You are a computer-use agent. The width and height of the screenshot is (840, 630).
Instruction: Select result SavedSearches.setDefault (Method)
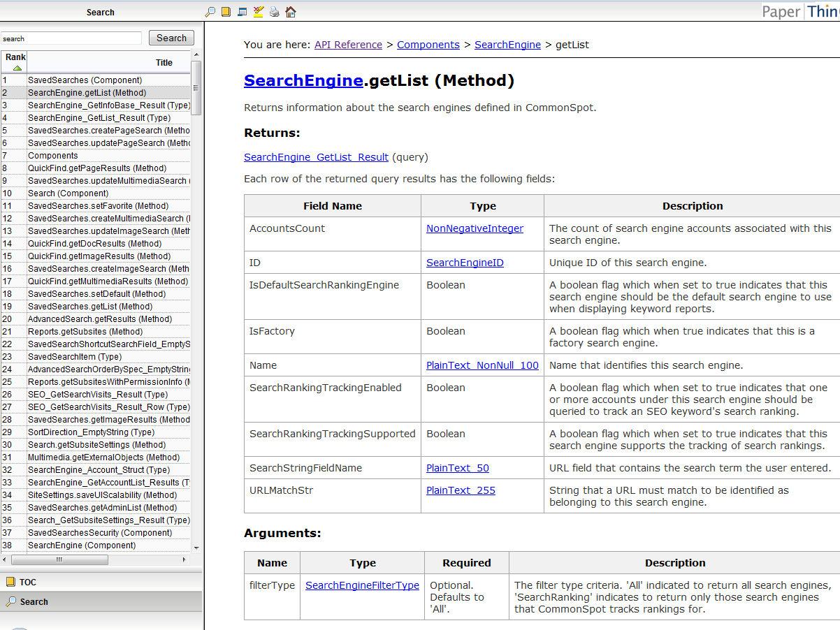[95, 294]
